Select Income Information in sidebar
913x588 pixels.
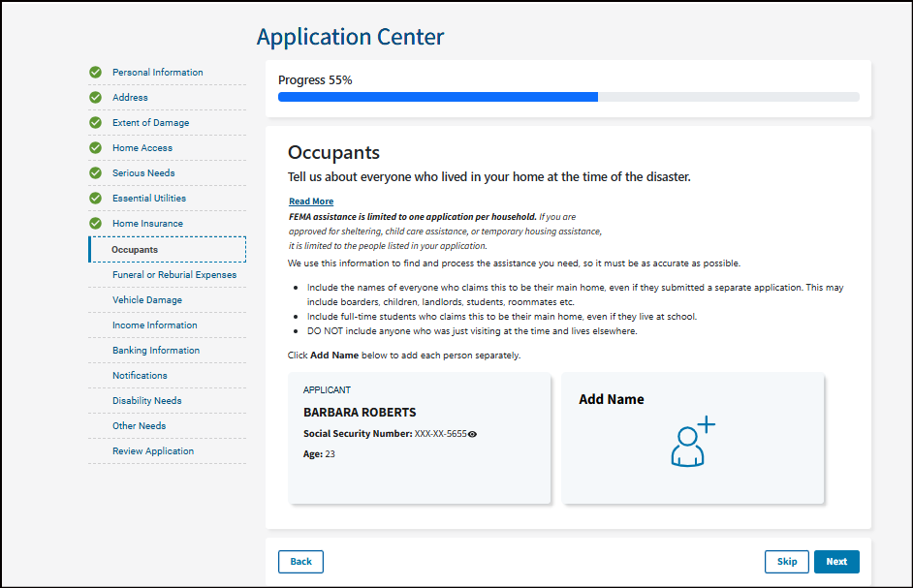coord(154,325)
